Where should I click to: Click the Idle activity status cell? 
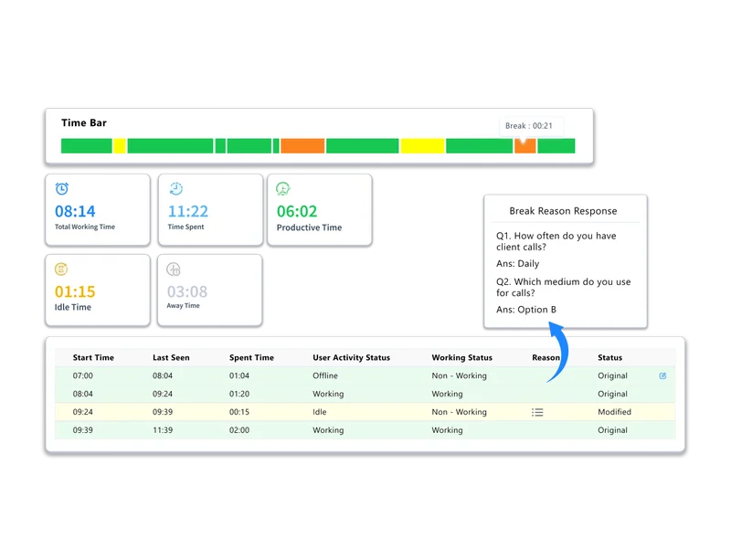pyautogui.click(x=319, y=412)
